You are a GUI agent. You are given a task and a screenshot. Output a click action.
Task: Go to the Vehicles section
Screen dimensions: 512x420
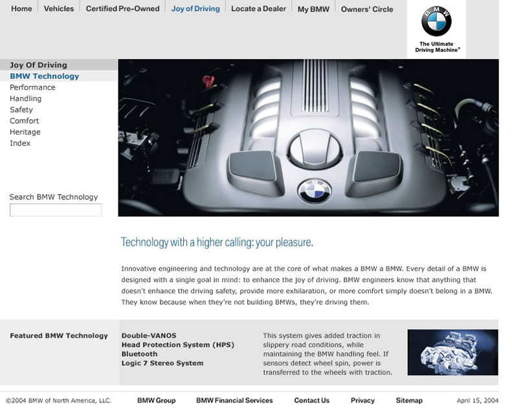pos(59,9)
